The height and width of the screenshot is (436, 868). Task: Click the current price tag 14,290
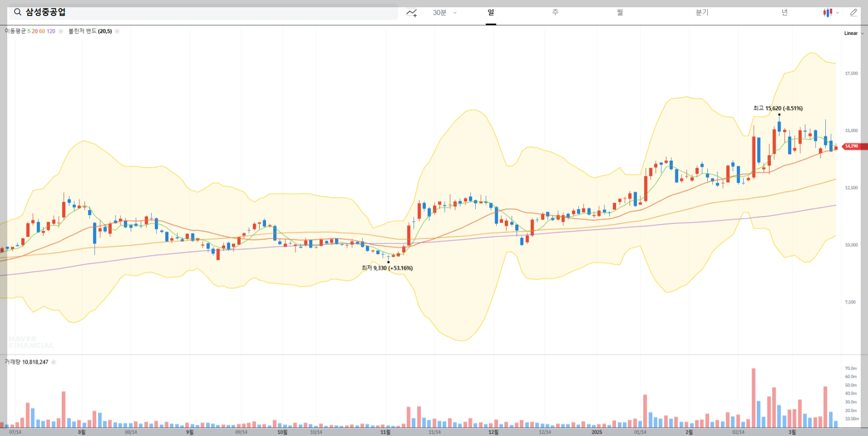click(x=854, y=146)
